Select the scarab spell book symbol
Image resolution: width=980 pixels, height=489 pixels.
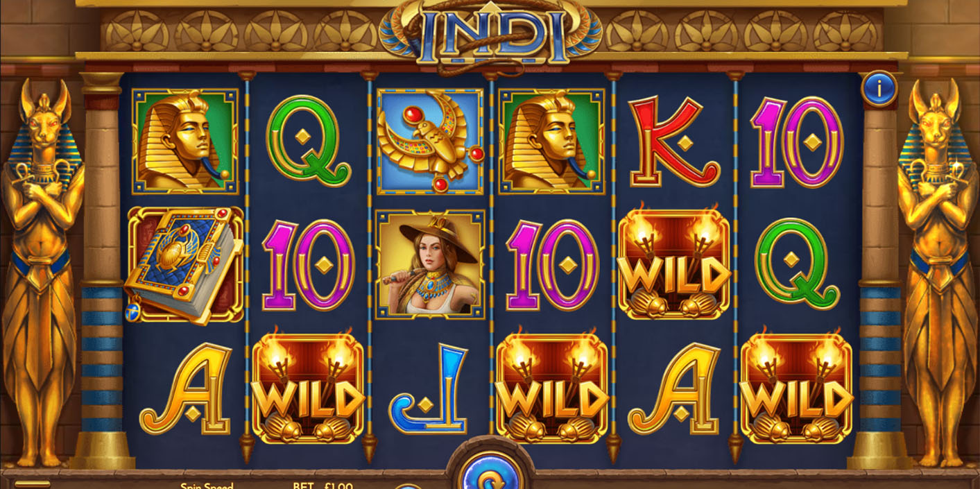(x=184, y=265)
